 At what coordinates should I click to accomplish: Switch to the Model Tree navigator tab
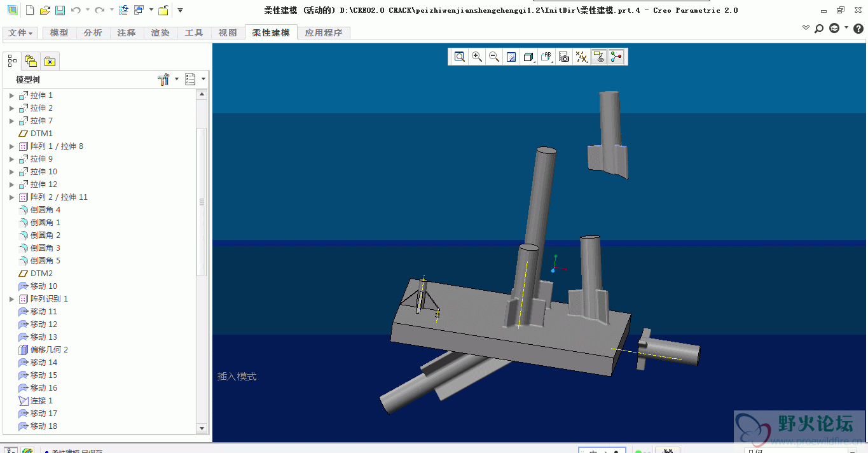12,61
